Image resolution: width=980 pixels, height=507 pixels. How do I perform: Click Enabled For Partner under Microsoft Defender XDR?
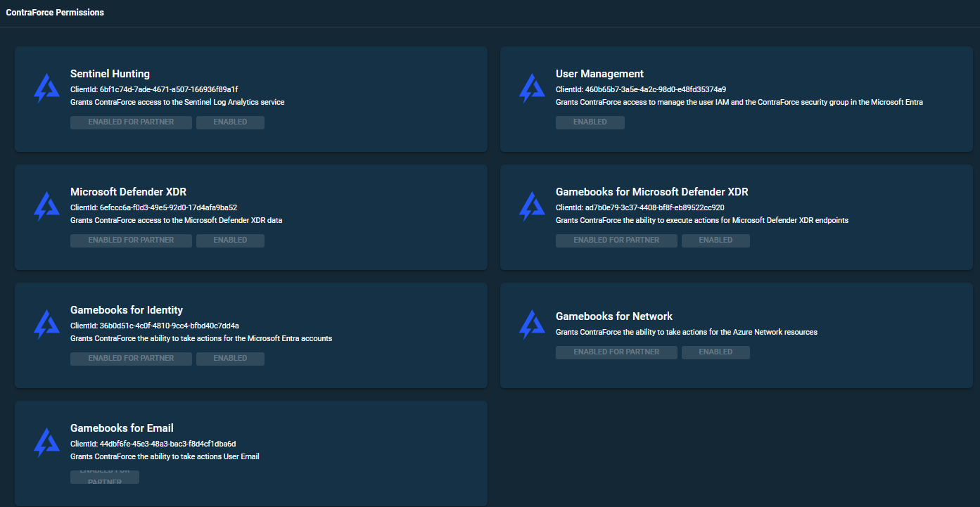pyautogui.click(x=131, y=240)
